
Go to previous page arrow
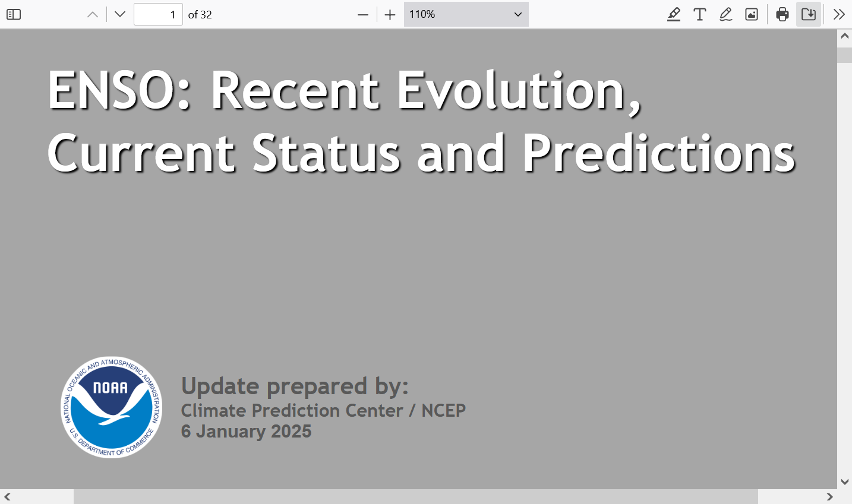[93, 14]
